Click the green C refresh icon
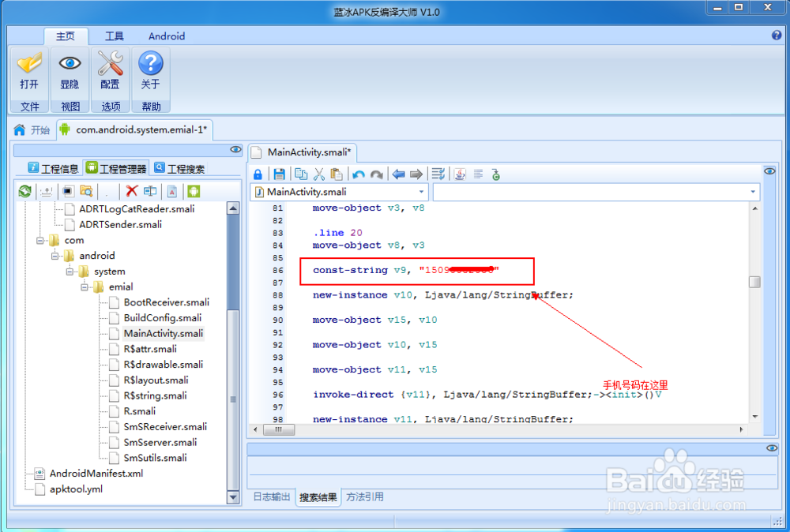Image resolution: width=790 pixels, height=532 pixels. pos(496,174)
